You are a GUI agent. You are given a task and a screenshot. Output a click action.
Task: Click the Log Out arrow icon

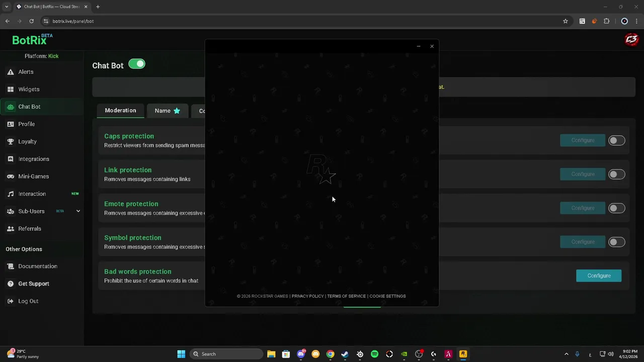[x=10, y=301]
